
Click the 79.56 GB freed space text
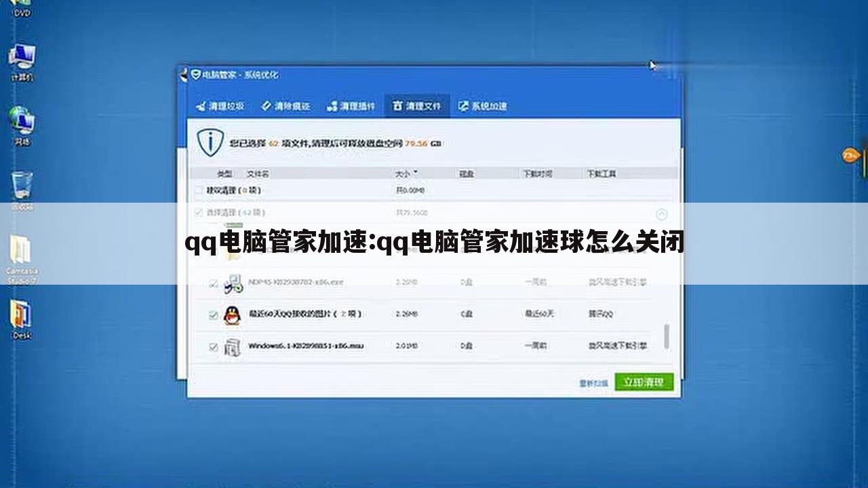[424, 144]
